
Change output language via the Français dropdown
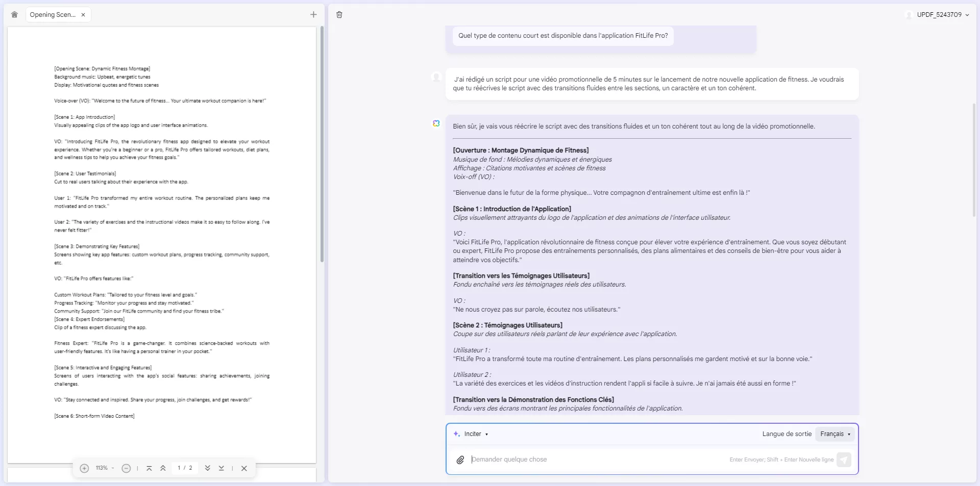835,434
